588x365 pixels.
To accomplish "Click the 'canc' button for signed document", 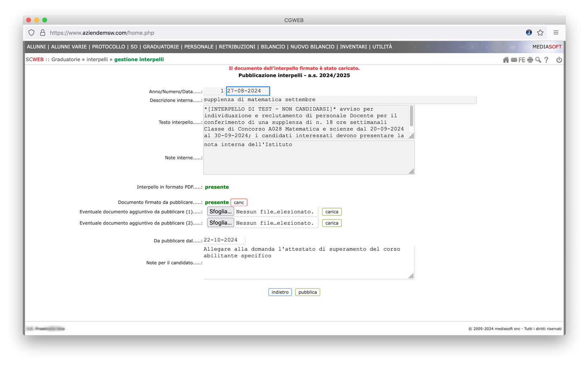I will (239, 202).
